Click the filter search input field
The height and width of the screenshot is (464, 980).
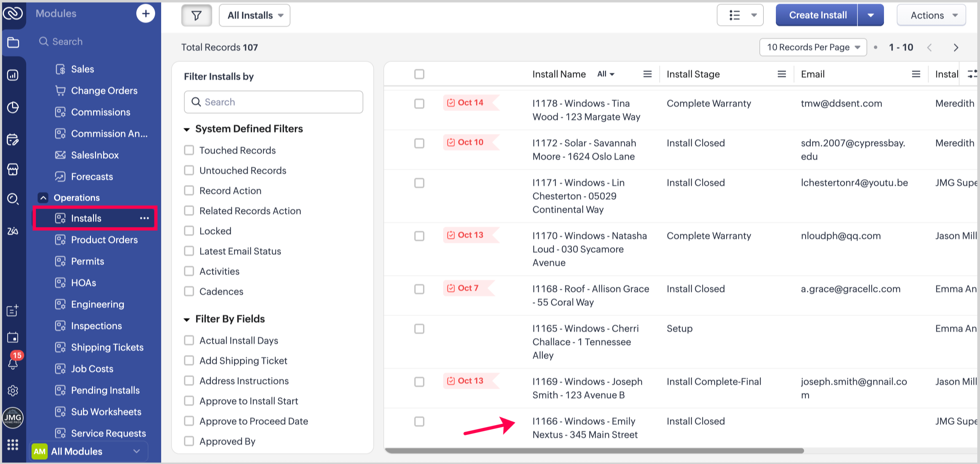[273, 102]
